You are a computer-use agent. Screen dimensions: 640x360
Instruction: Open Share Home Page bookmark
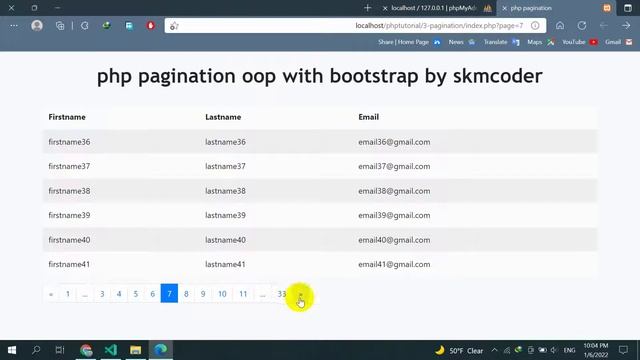(409, 42)
